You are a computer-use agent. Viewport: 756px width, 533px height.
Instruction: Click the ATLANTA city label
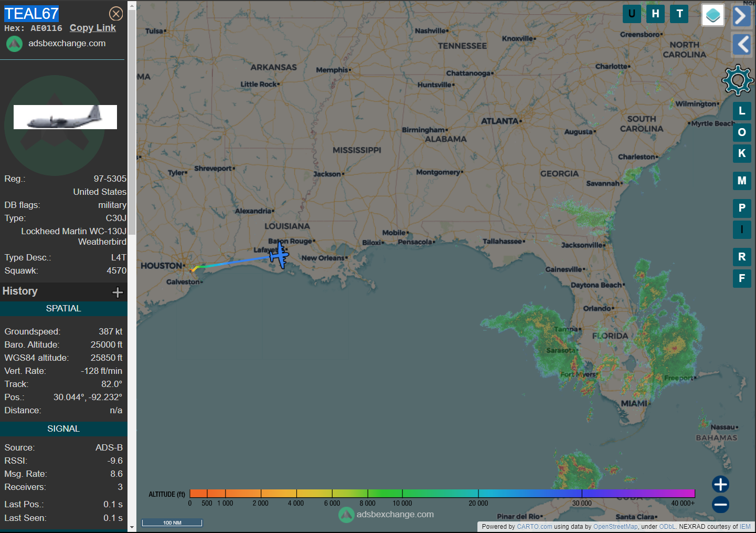coord(499,121)
